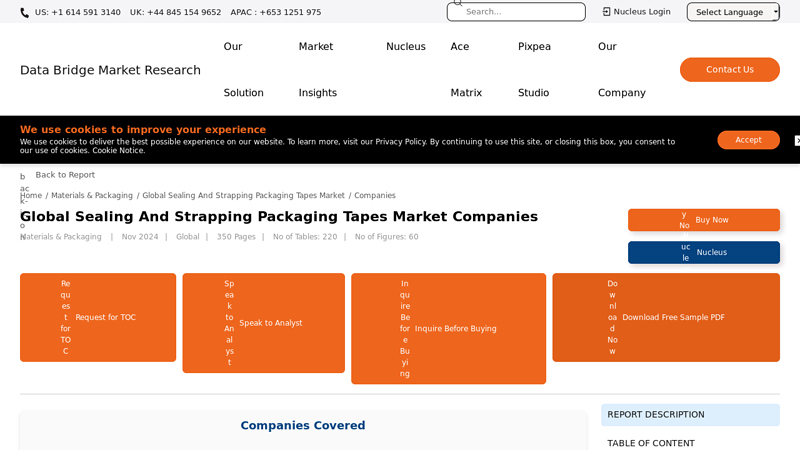This screenshot has height=450, width=800.
Task: Click Request for TOC button
Action: coord(98,317)
